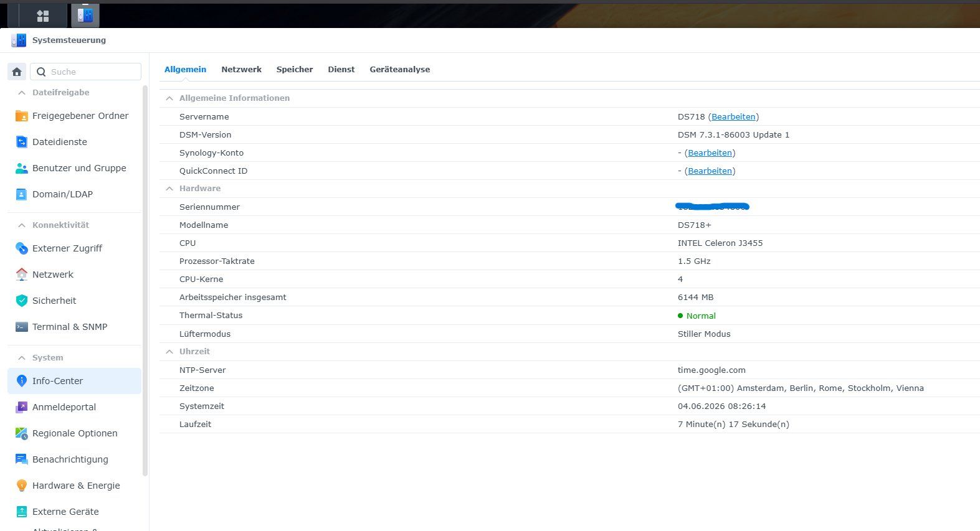Collapse the Dateifreigabe sidebar group
This screenshot has height=531, width=980.
[22, 93]
